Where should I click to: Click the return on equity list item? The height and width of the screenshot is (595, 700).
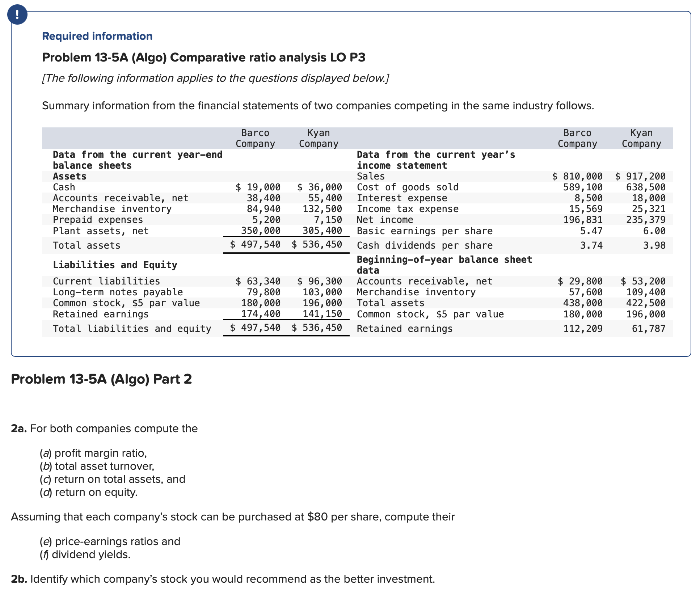coord(89,492)
